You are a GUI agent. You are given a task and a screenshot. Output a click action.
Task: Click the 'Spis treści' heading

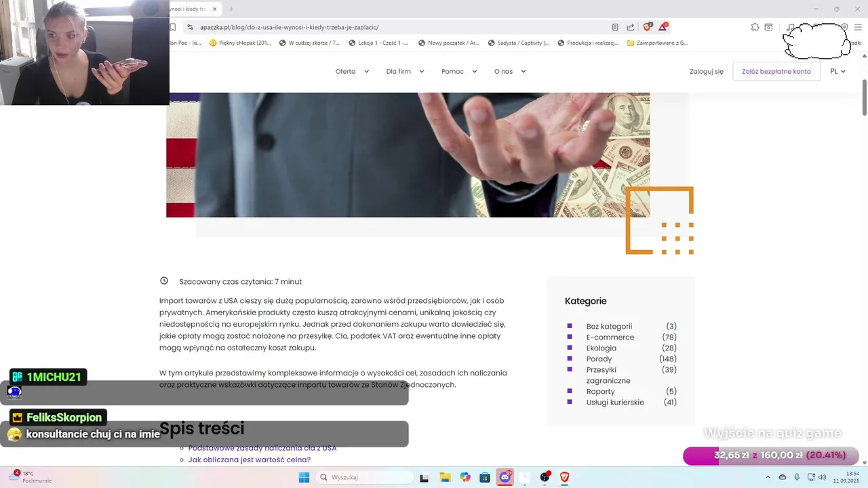[202, 428]
